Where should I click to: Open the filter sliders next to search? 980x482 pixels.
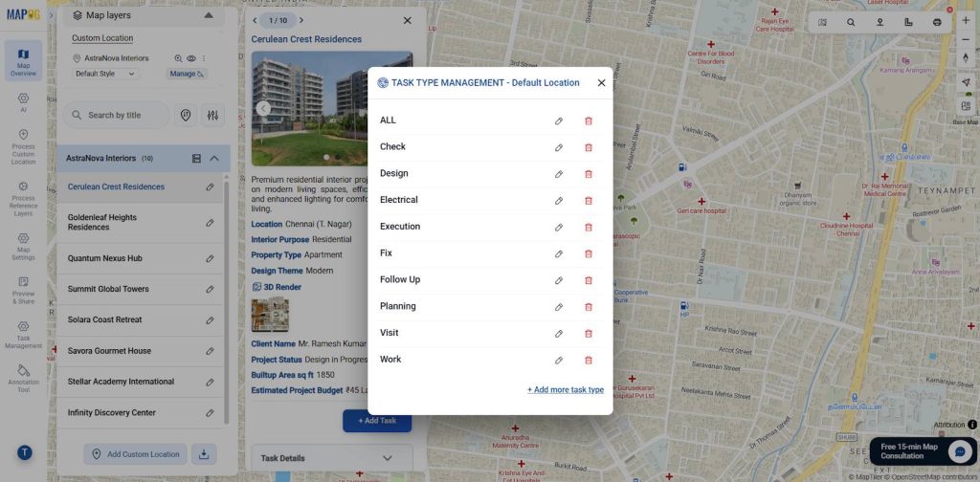[212, 115]
